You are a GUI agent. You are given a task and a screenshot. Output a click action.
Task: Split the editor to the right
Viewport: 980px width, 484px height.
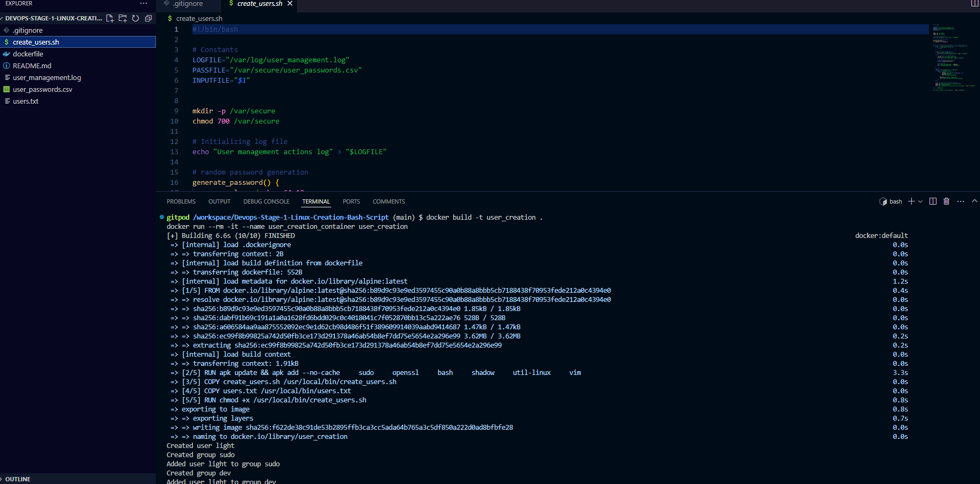[x=975, y=3]
